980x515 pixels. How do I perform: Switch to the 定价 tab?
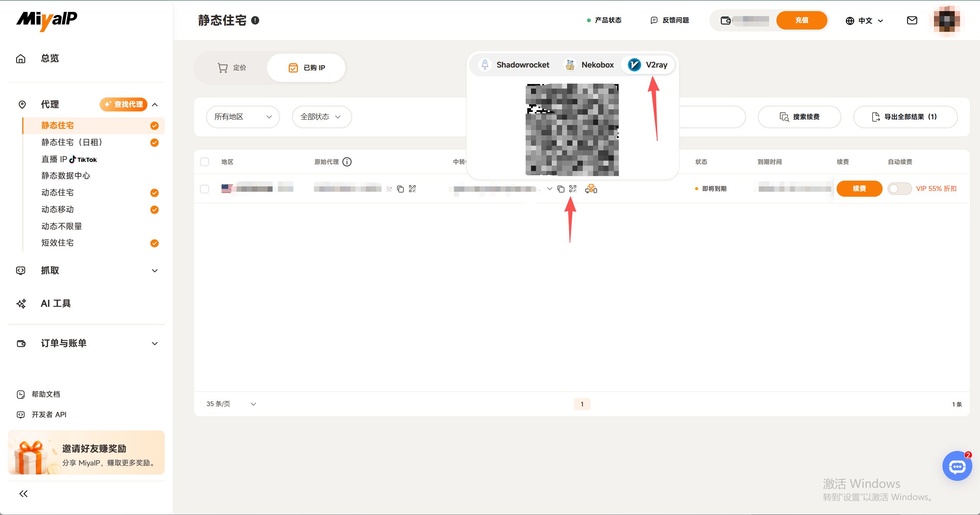point(232,68)
